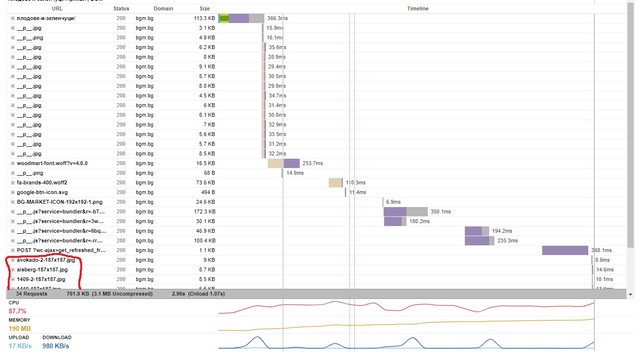The height and width of the screenshot is (363, 640).
Task: Click the 494 B size cell
Action: click(x=209, y=192)
